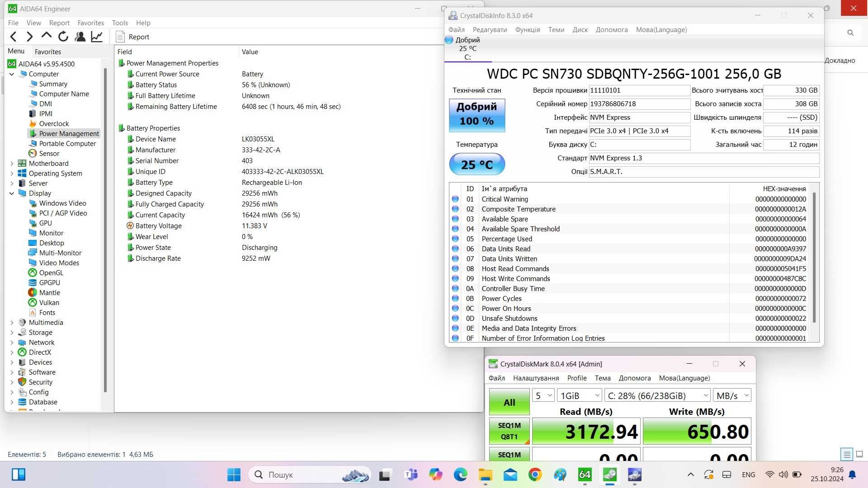The width and height of the screenshot is (868, 488).
Task: Open the AIDA64 Tools menu
Action: coord(120,23)
